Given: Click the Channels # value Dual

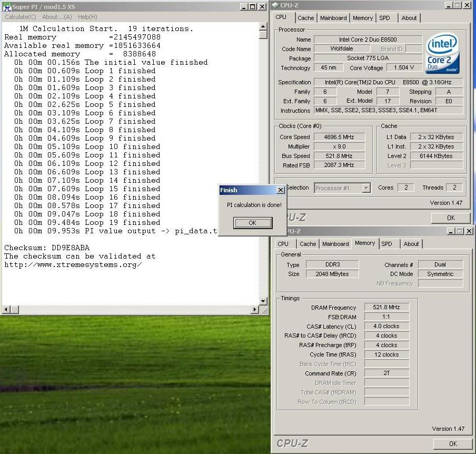Looking at the screenshot, I should click(440, 264).
